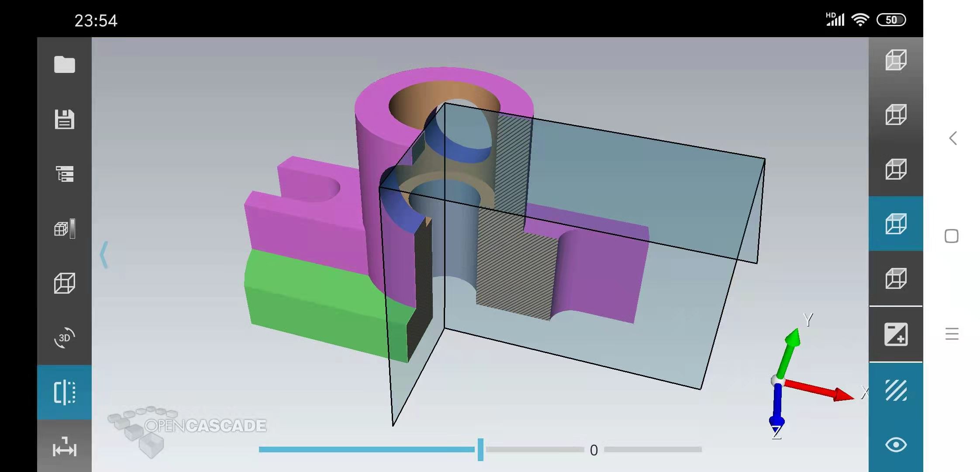Toggle the section hatching stripes option
The height and width of the screenshot is (472, 980).
(896, 390)
